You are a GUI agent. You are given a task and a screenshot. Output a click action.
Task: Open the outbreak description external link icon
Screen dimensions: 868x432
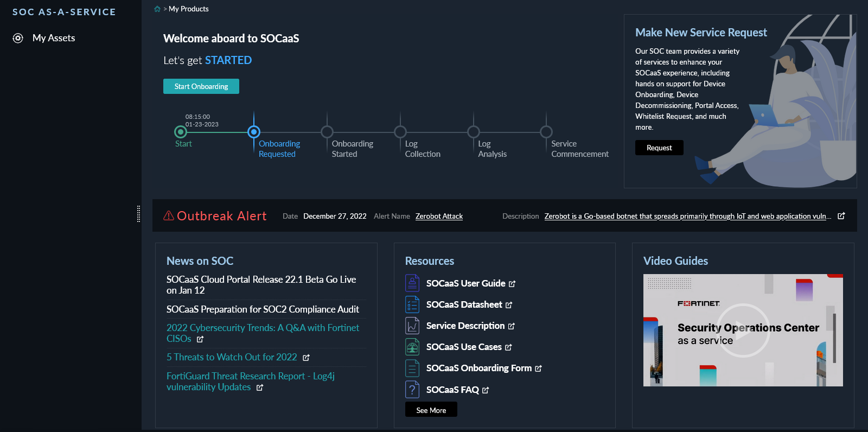[841, 216]
